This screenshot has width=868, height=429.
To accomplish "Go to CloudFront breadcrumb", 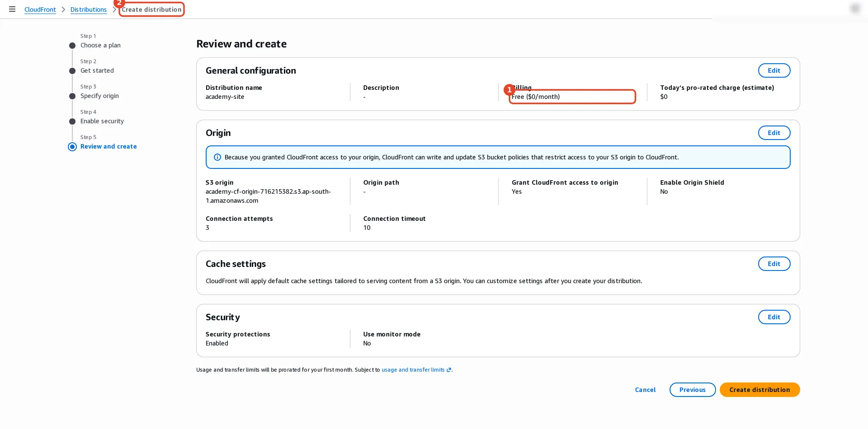I will point(40,9).
